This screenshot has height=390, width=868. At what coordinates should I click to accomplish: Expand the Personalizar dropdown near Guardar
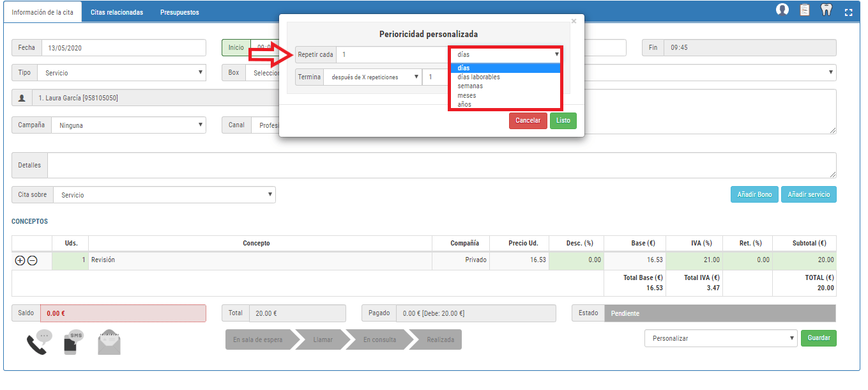tap(720, 338)
